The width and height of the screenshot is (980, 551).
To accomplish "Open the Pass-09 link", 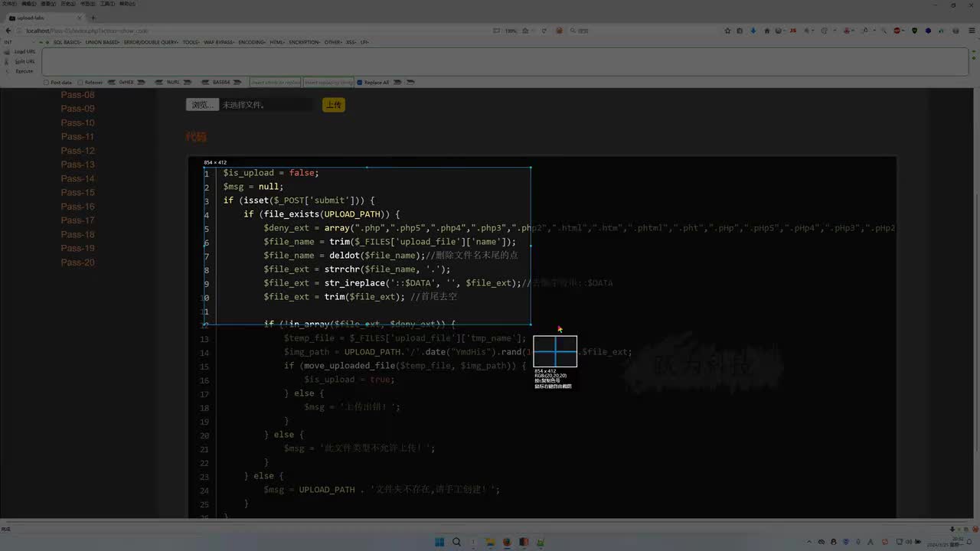I will pos(78,109).
